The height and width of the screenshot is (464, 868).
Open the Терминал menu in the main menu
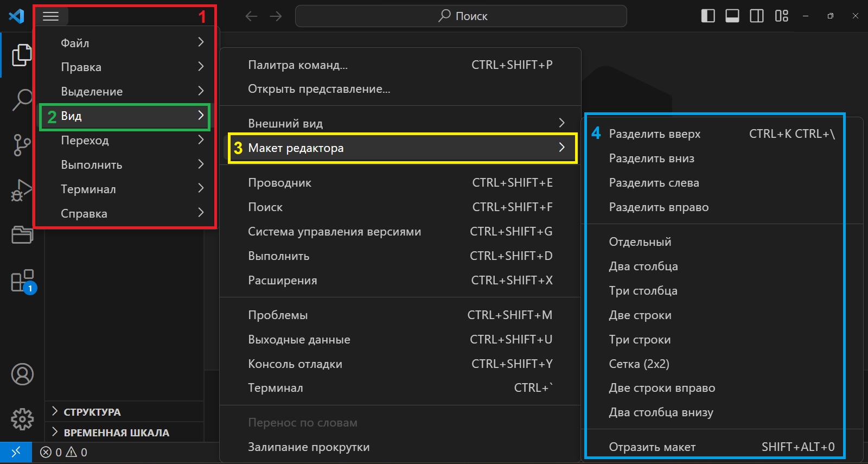[x=125, y=189]
